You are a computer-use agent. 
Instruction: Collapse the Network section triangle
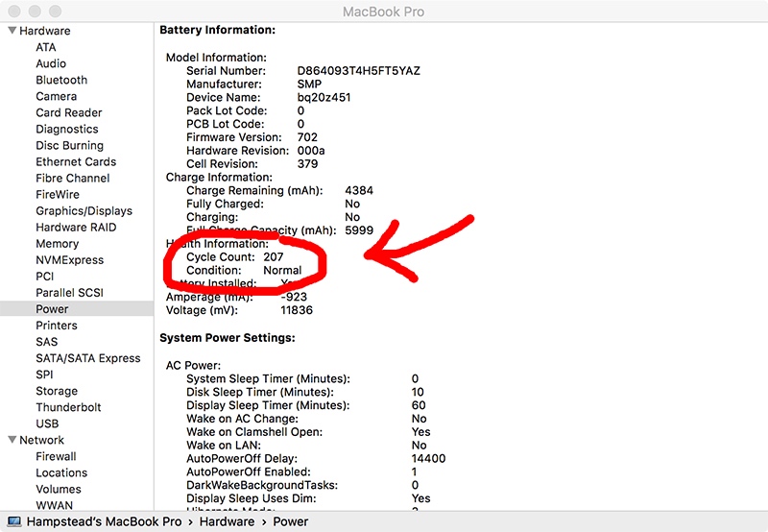click(12, 440)
